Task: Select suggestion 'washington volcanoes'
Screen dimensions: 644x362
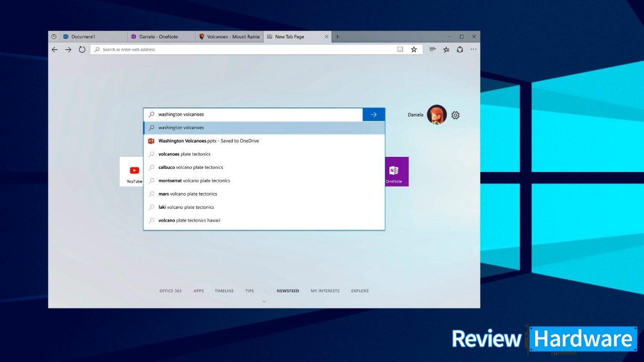Action: 264,128
